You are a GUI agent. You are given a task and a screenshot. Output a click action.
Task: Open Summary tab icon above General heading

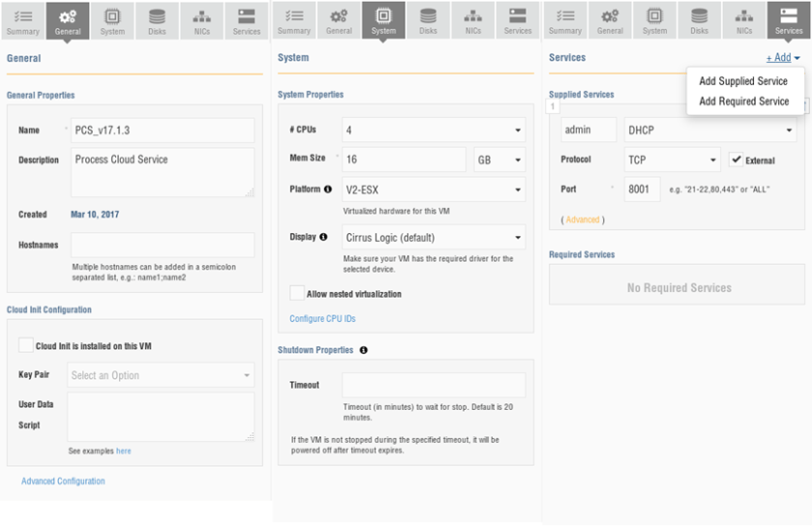[23, 20]
